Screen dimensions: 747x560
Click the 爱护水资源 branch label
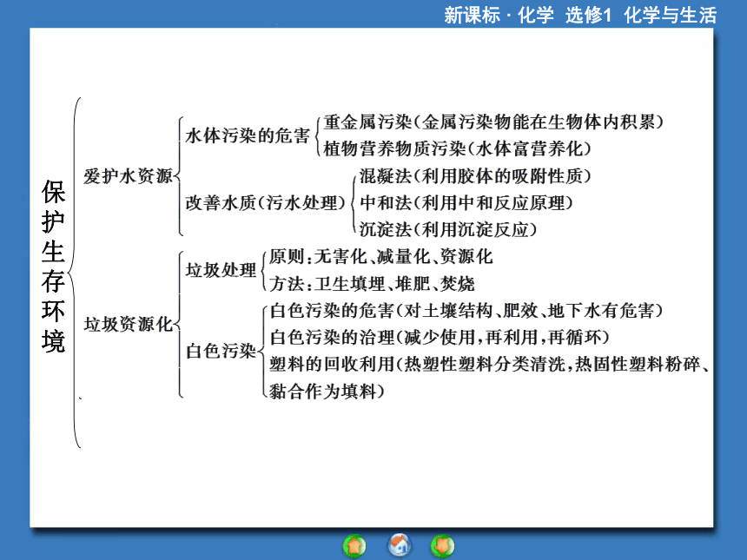pos(128,176)
